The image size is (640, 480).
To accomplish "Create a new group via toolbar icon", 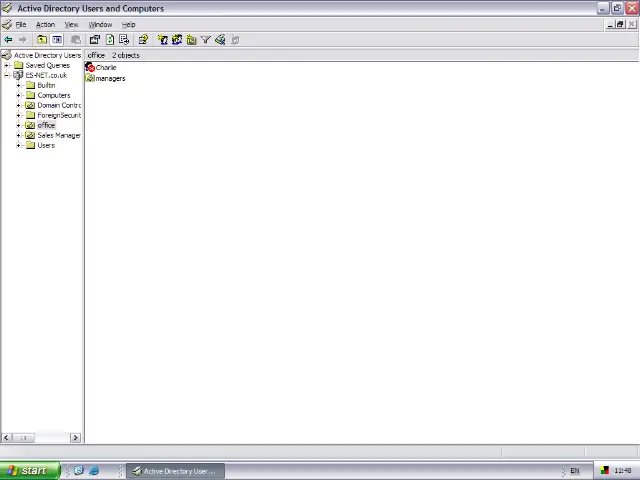I will (177, 40).
